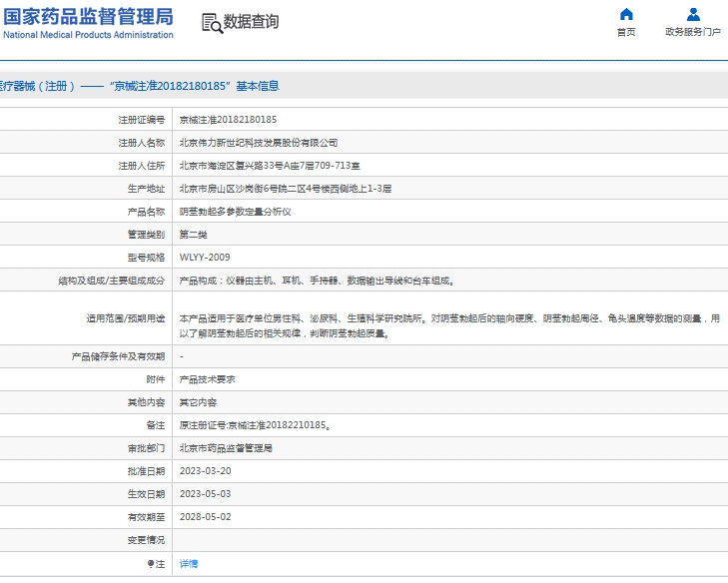
Task: Click the 适用范围 description paragraph
Action: click(x=449, y=325)
